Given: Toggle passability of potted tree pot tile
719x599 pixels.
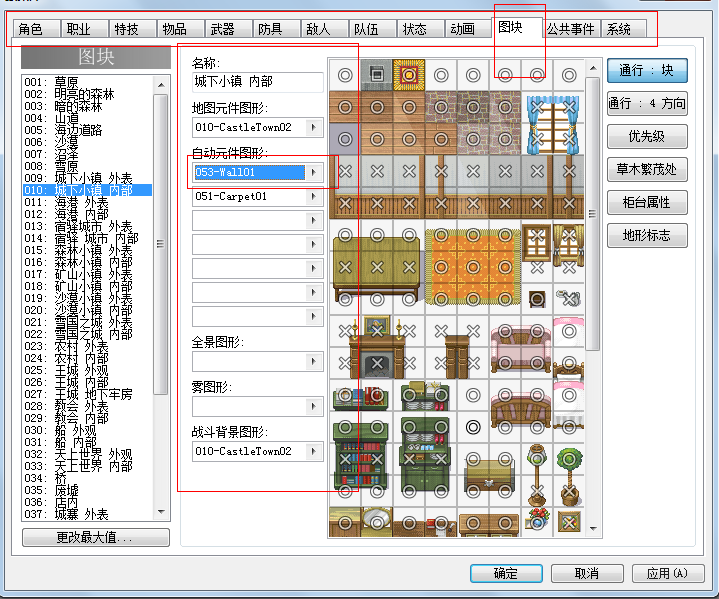Looking at the screenshot, I should coord(569,492).
